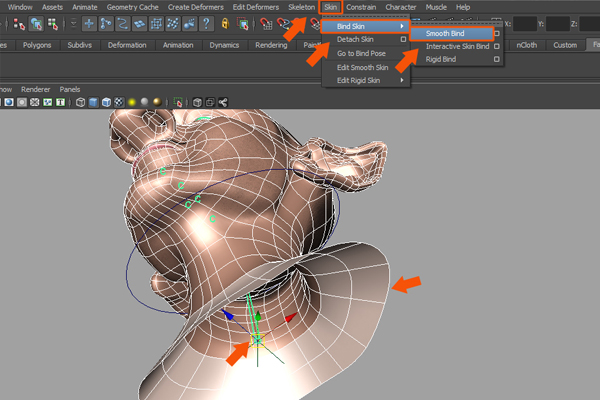Open Window menu

pos(20,7)
